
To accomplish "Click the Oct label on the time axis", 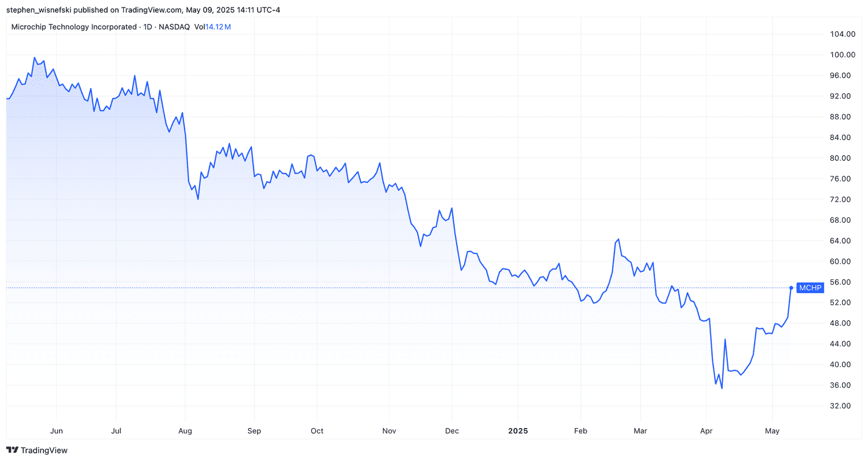I will pos(317,431).
